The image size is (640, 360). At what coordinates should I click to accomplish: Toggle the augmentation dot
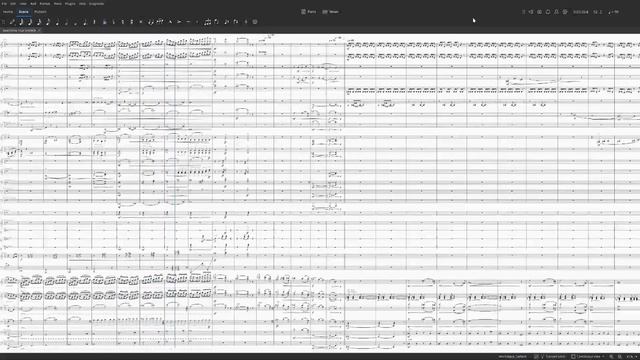pyautogui.click(x=85, y=22)
